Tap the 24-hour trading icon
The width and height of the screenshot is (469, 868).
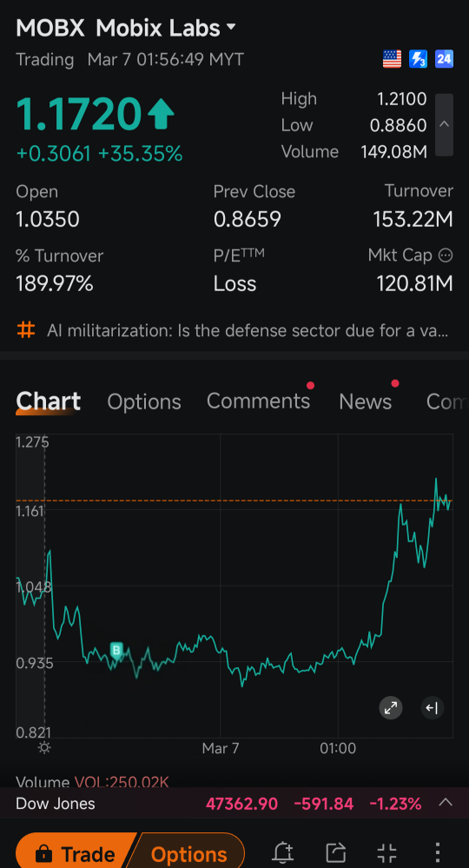click(444, 59)
